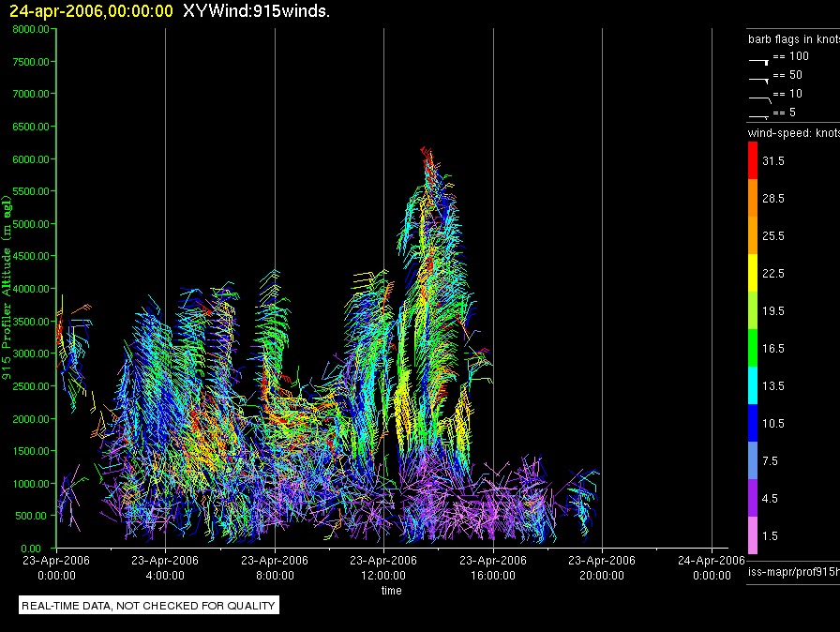Click the 'XYWind:915winds.' title text
Screen dimensions: 840x632
pyautogui.click(x=256, y=10)
